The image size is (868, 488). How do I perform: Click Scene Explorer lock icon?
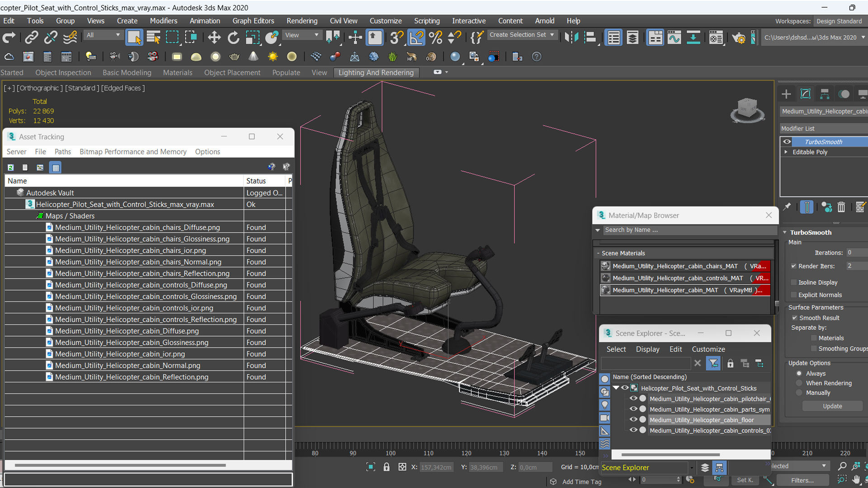pyautogui.click(x=730, y=363)
